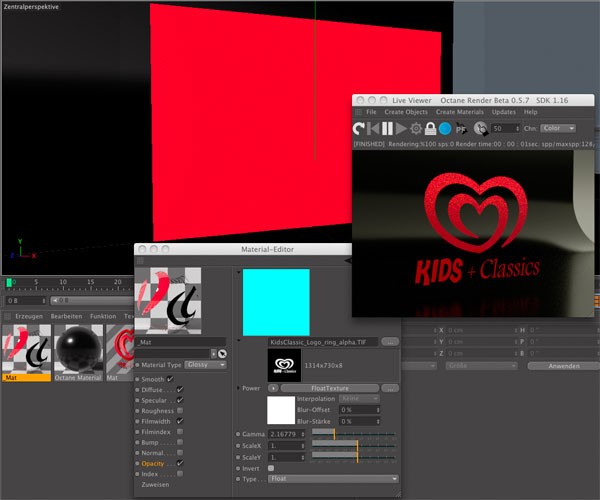Click the KidsClassic logo texture thumbnail
Viewport: 600px width, 500px height.
tap(284, 365)
